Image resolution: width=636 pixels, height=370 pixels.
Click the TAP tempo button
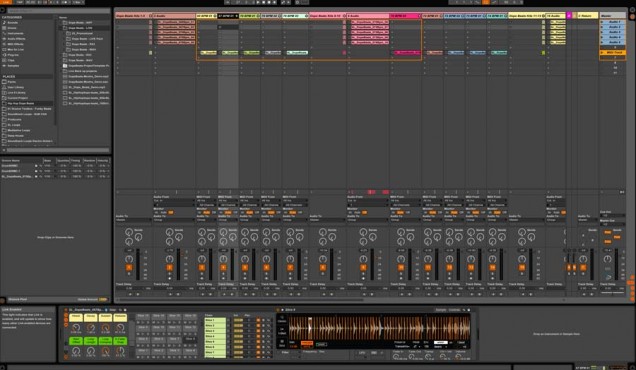[x=19, y=2]
